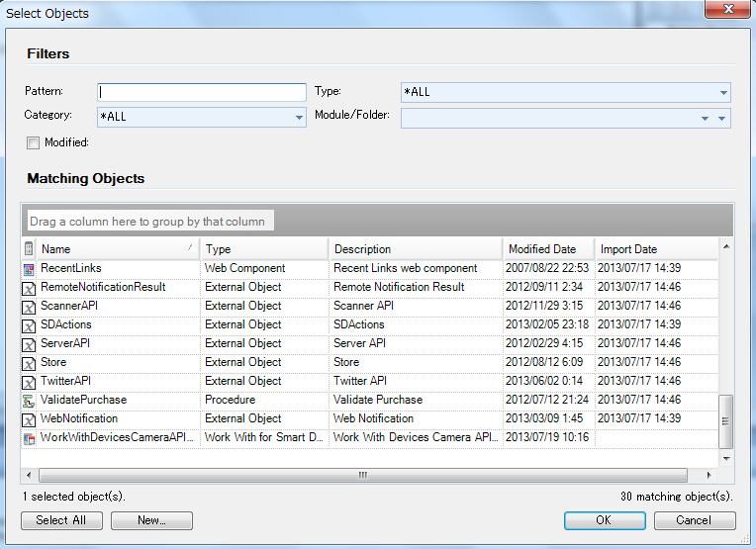Select the Store name cell
This screenshot has height=549, width=756.
click(x=53, y=362)
